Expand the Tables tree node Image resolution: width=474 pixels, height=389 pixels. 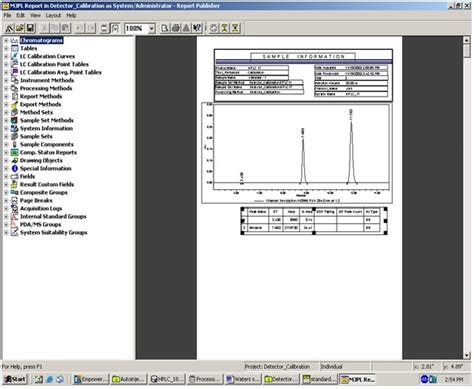pyautogui.click(x=6, y=48)
